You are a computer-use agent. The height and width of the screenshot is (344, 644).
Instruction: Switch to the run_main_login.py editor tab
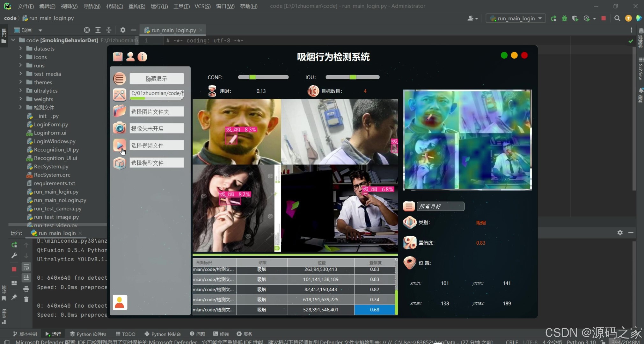[x=173, y=30]
